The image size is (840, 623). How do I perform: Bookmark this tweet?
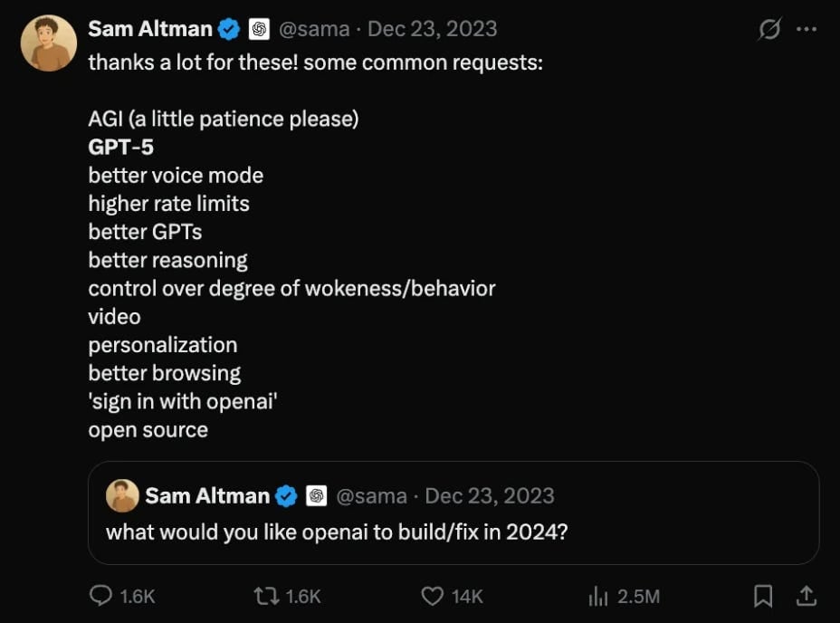(763, 595)
